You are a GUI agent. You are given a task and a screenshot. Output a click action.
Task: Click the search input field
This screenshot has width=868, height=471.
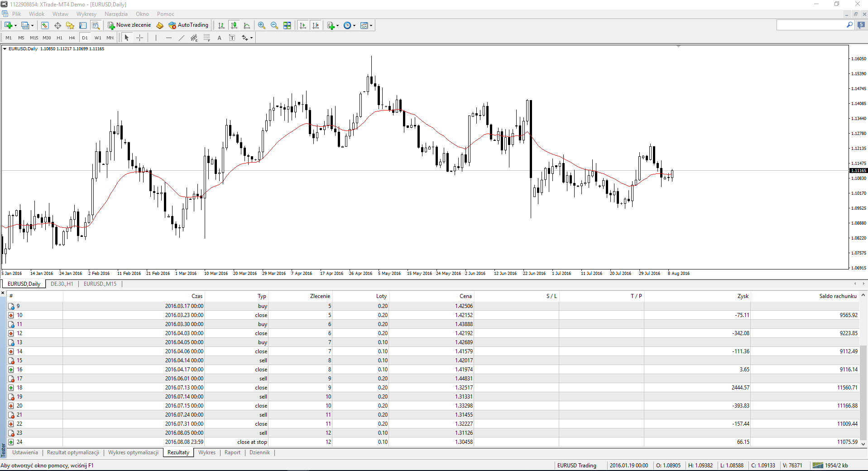pyautogui.click(x=810, y=25)
